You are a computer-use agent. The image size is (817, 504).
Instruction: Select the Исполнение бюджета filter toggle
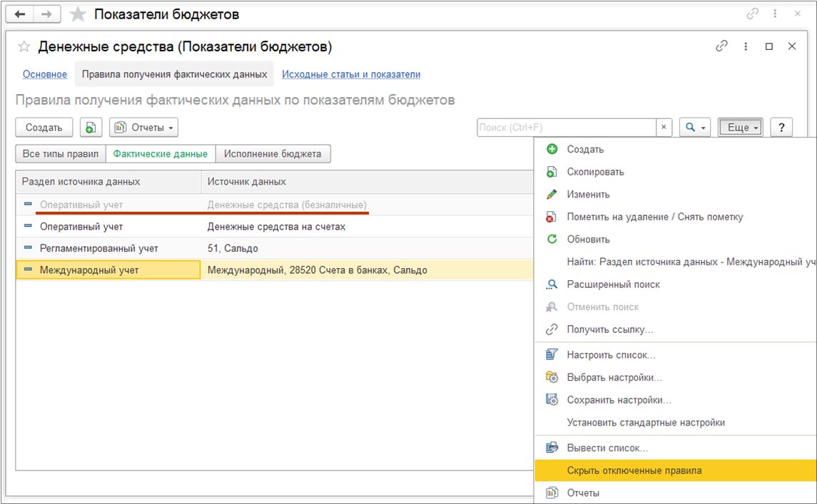(273, 153)
